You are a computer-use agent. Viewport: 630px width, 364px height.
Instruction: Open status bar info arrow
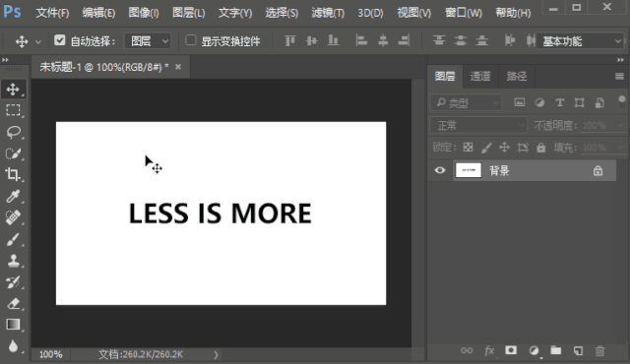point(216,355)
